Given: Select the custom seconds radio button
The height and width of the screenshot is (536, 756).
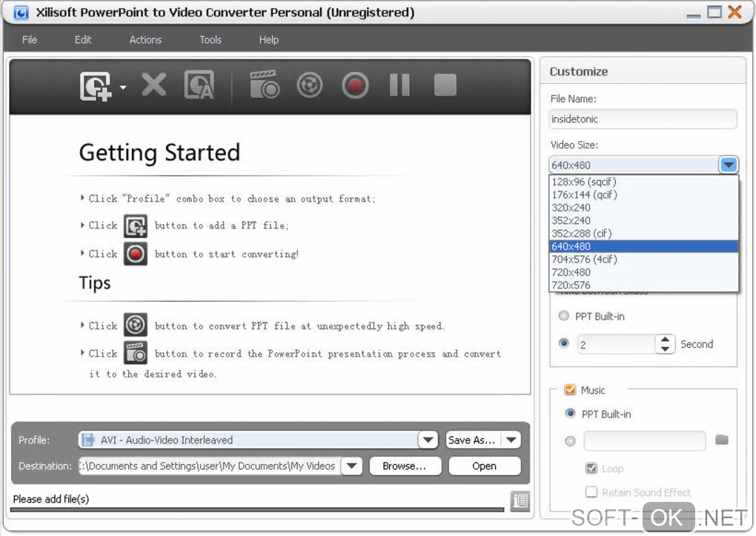Looking at the screenshot, I should (x=563, y=343).
